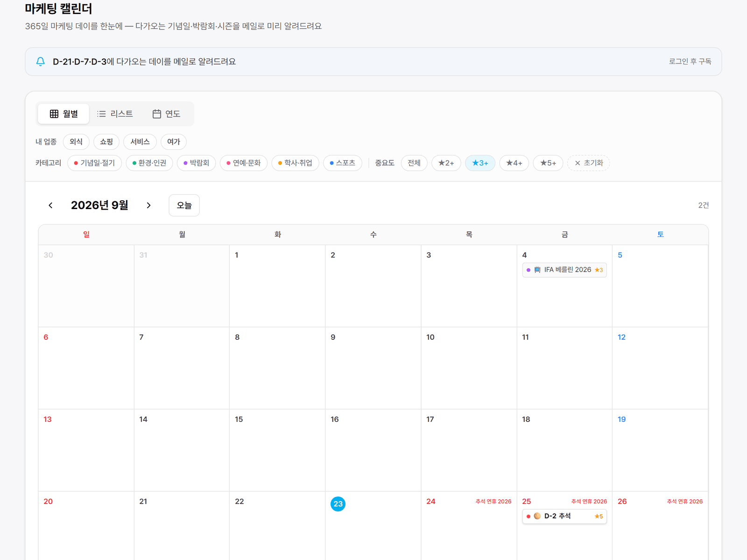The height and width of the screenshot is (560, 747).
Task: Select ★5+ importance filter
Action: click(548, 163)
